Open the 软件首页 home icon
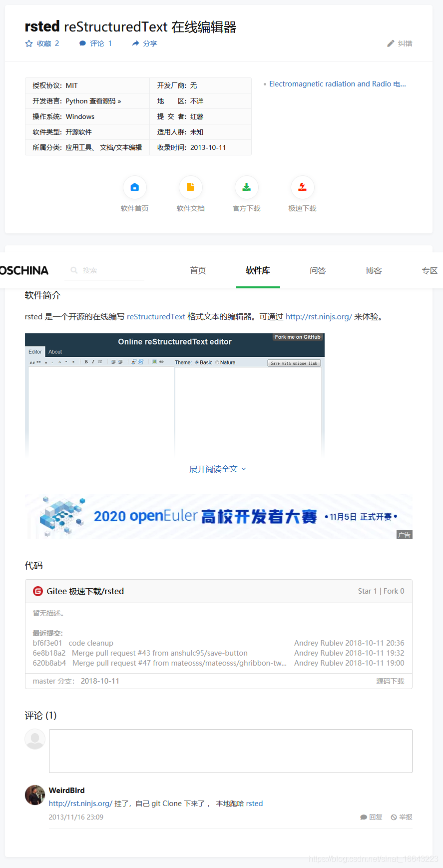Viewport: 443px width, 868px height. [x=135, y=187]
